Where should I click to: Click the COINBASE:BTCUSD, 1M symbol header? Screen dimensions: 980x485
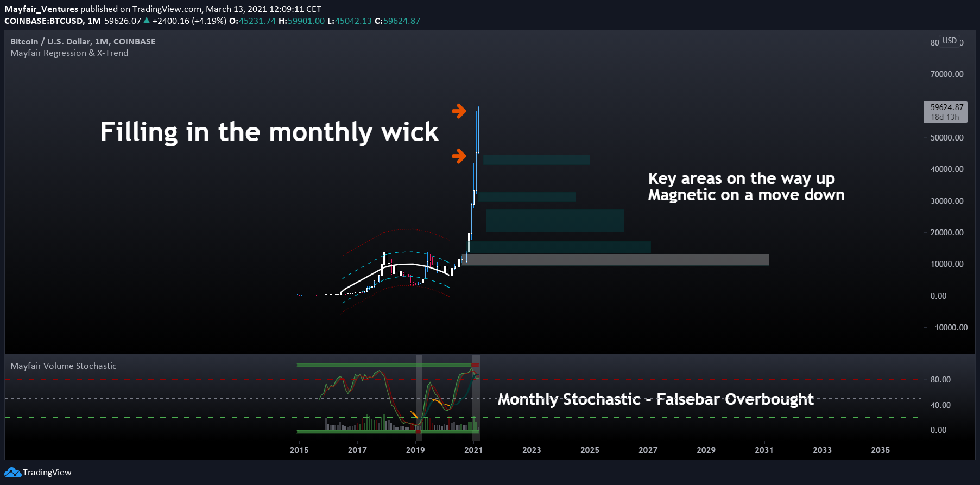click(x=53, y=21)
